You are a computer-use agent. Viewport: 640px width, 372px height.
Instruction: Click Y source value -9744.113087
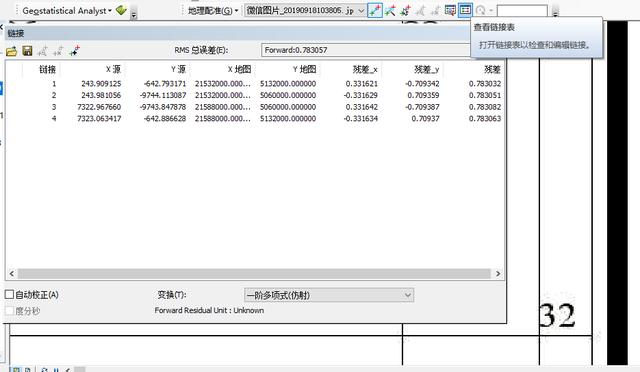163,95
